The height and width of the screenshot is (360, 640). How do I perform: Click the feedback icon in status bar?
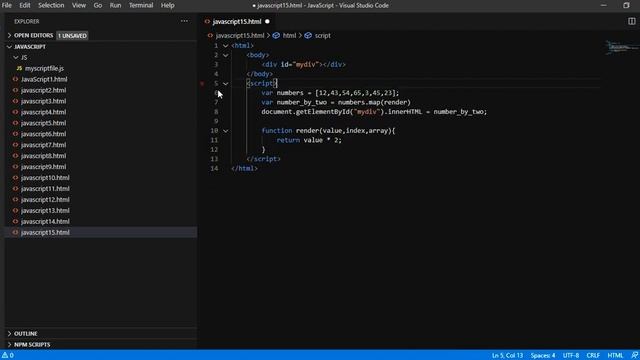[635, 355]
